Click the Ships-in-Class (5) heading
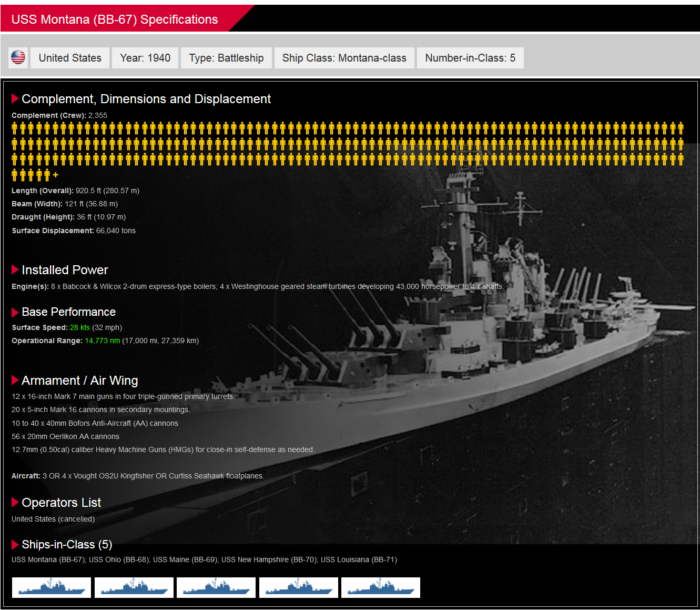Viewport: 700px width, 610px height. click(x=67, y=544)
